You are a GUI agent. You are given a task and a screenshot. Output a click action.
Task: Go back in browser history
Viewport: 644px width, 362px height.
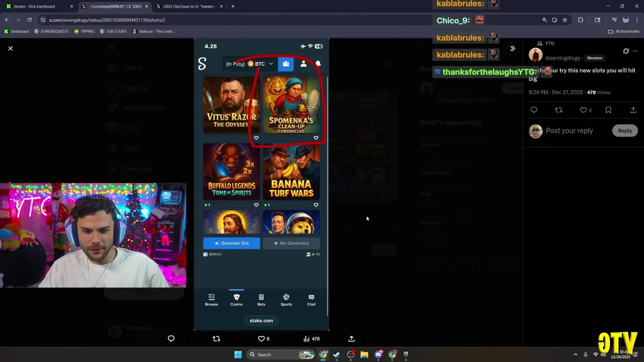[x=7, y=20]
